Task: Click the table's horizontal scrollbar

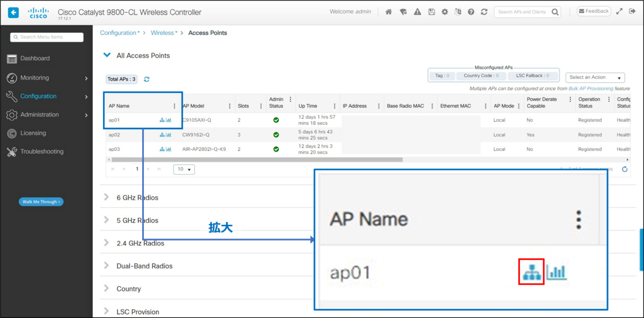Action: (257, 160)
